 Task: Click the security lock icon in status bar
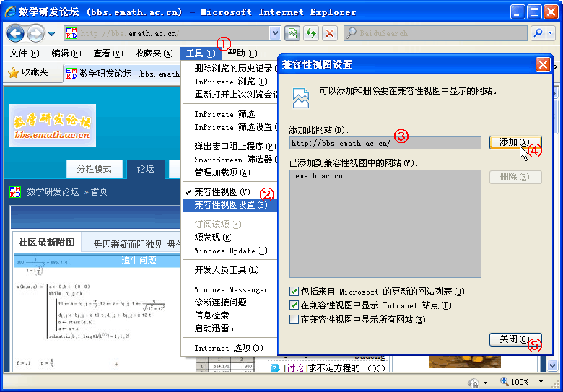tap(473, 382)
